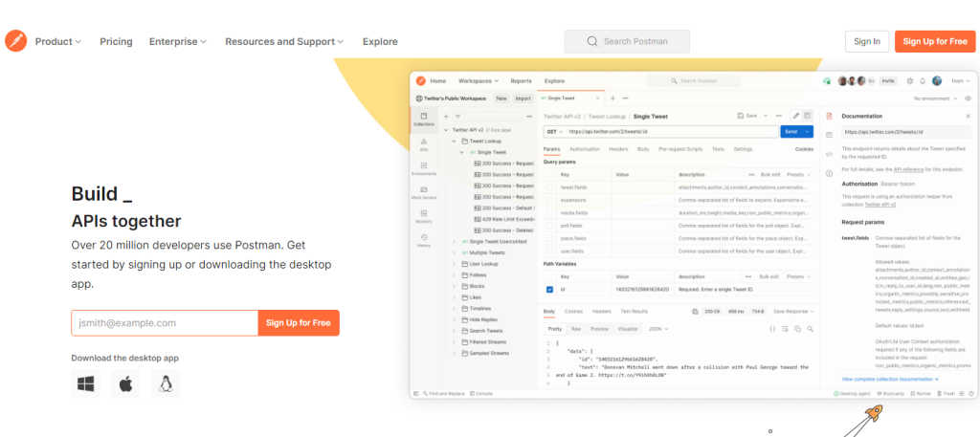Collapse the Tweet Lookup folder
980x437 pixels.
[455, 142]
